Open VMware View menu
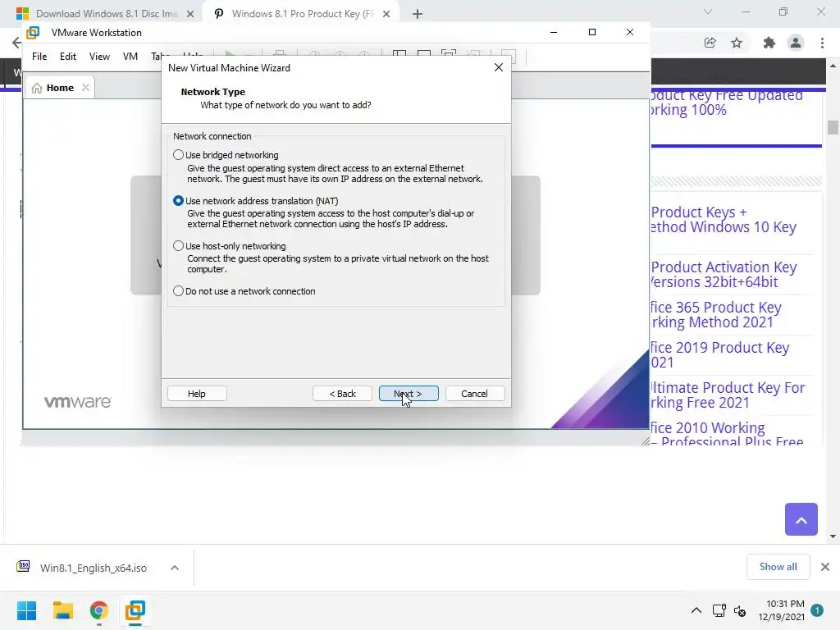The image size is (840, 630). point(99,57)
